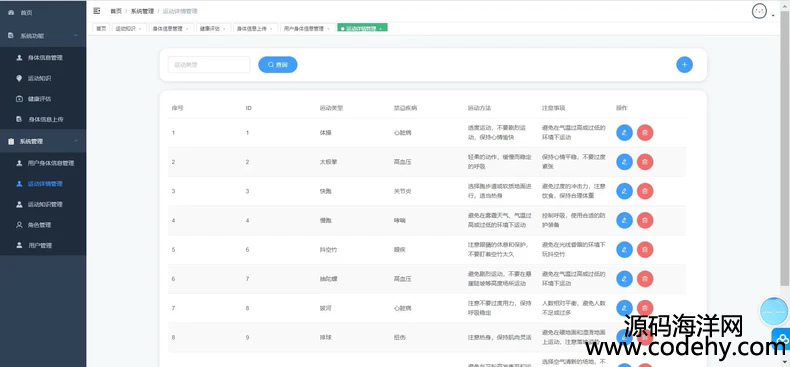Delete the 体操 row record
This screenshot has width=790, height=367.
(x=645, y=133)
